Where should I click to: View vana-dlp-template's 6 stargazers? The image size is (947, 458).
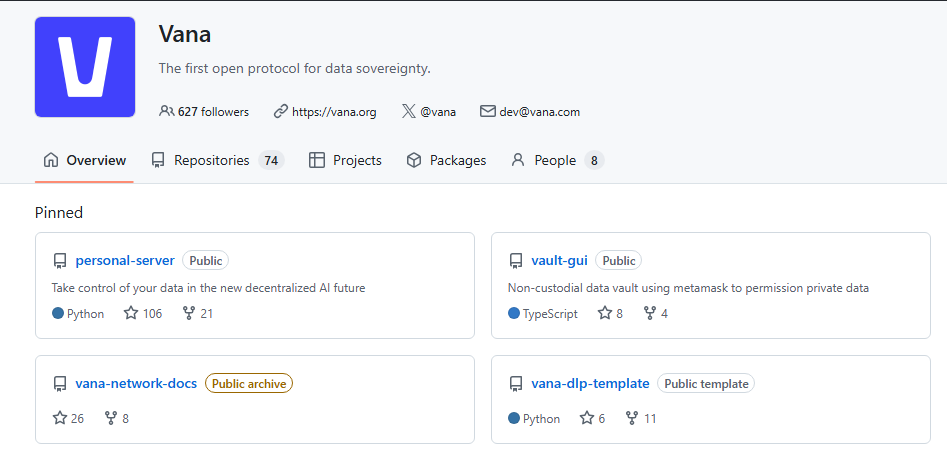[x=592, y=418]
